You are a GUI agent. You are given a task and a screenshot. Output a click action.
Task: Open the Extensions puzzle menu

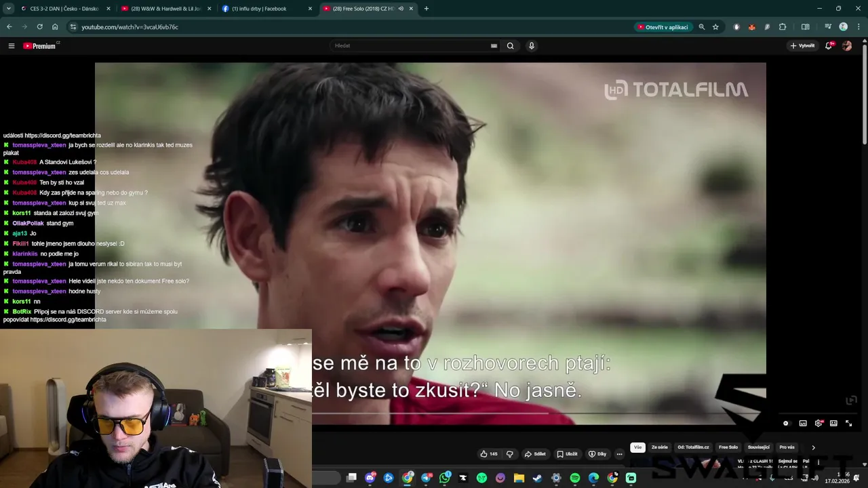783,27
